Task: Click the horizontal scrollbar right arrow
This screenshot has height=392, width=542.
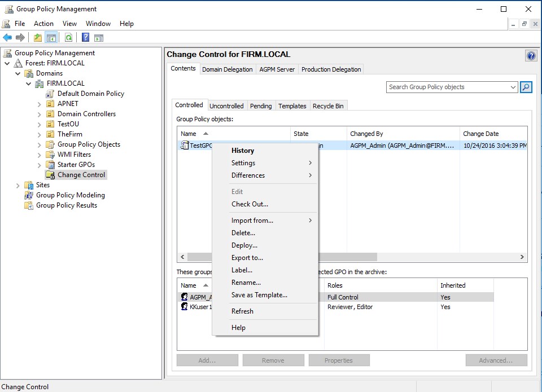Action: 522,257
